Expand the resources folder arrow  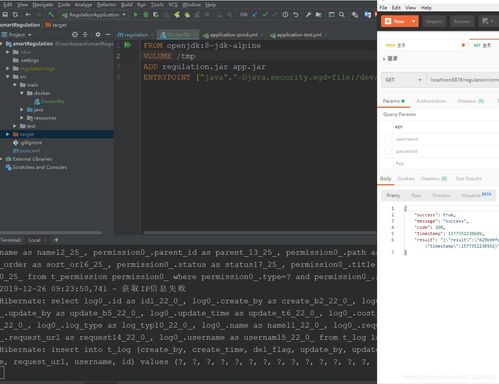[x=22, y=118]
